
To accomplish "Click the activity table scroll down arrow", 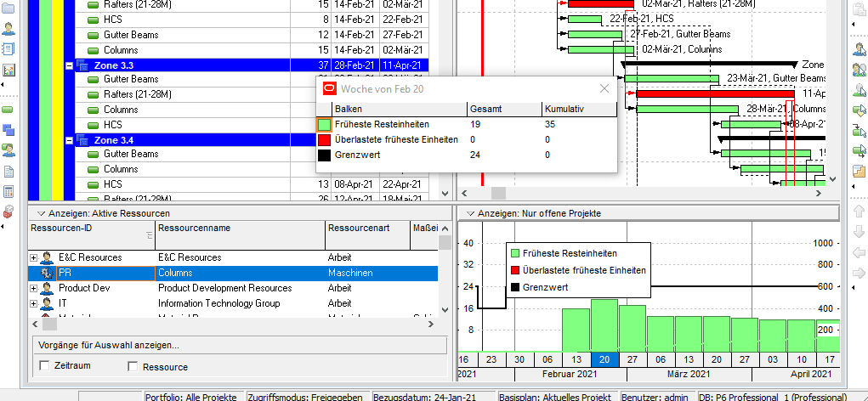I will (445, 193).
